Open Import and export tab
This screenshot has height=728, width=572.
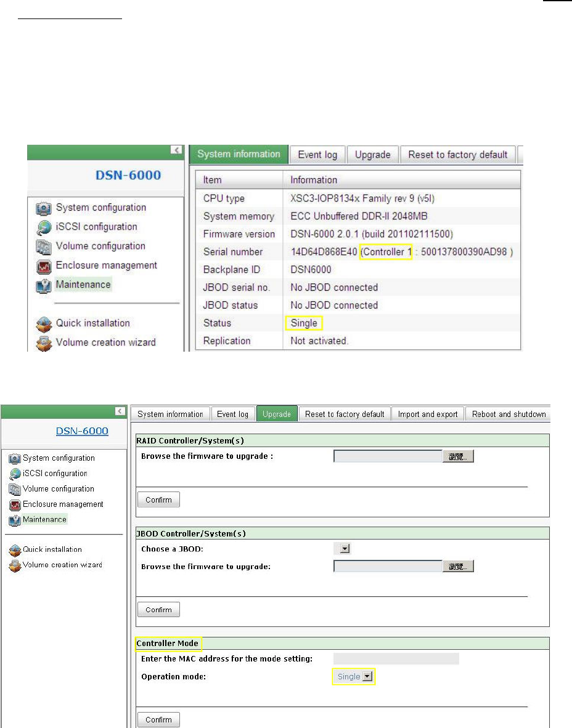[428, 414]
